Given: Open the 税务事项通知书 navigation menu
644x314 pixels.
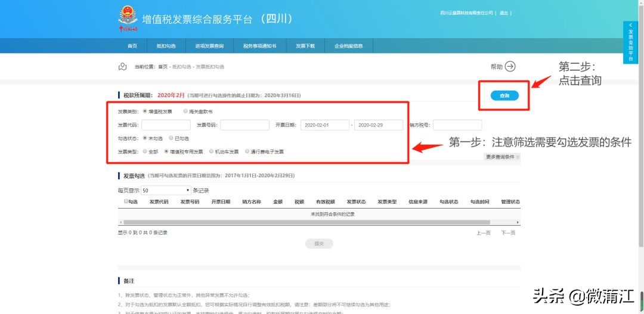Looking at the screenshot, I should coord(259,46).
